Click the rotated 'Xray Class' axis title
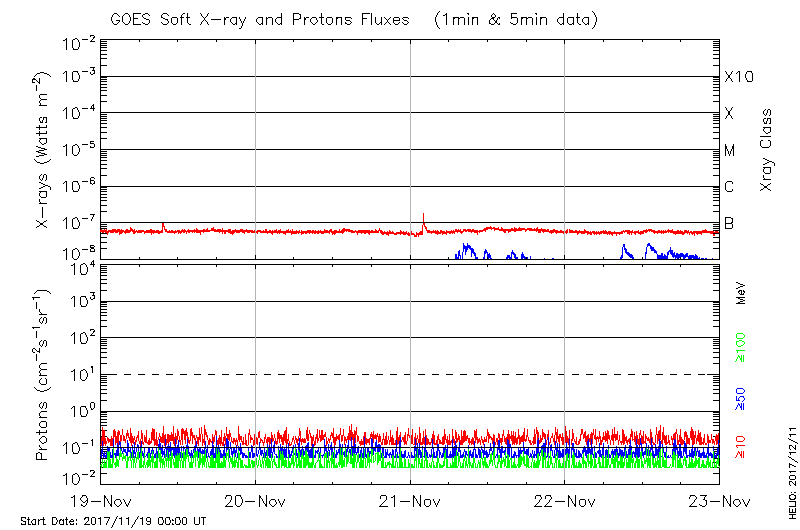 click(767, 150)
